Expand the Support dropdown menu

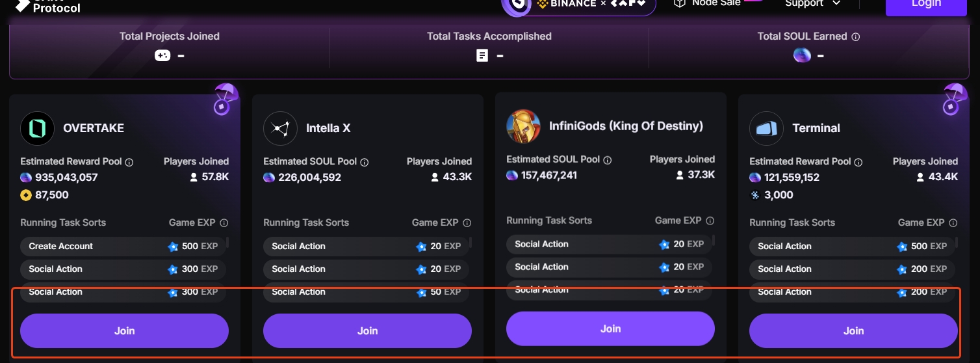pyautogui.click(x=812, y=4)
